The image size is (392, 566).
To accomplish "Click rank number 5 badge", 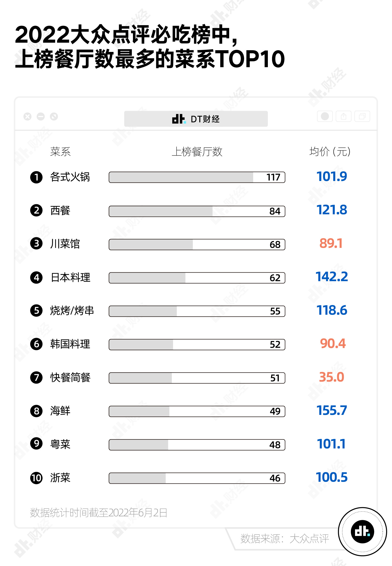I will [36, 311].
